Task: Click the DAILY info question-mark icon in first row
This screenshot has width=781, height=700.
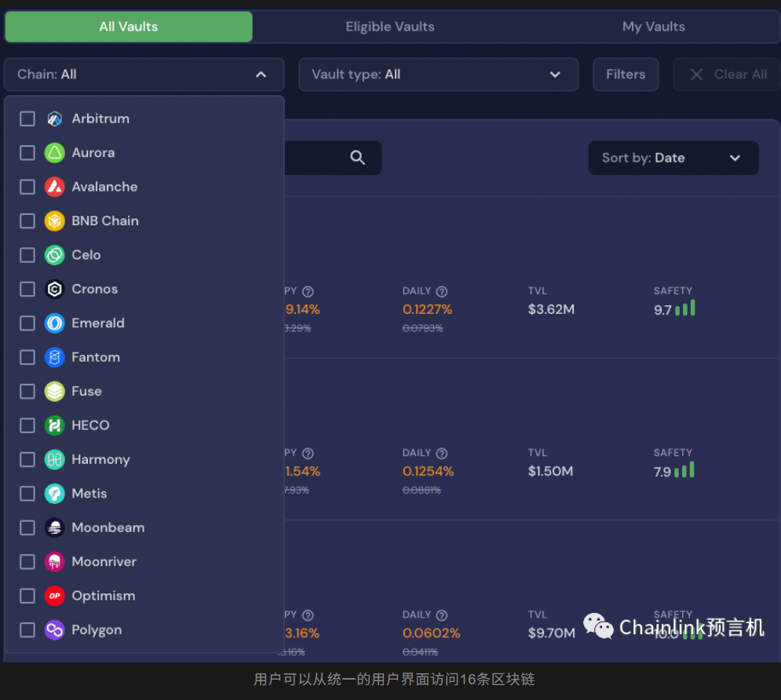Action: 442,291
